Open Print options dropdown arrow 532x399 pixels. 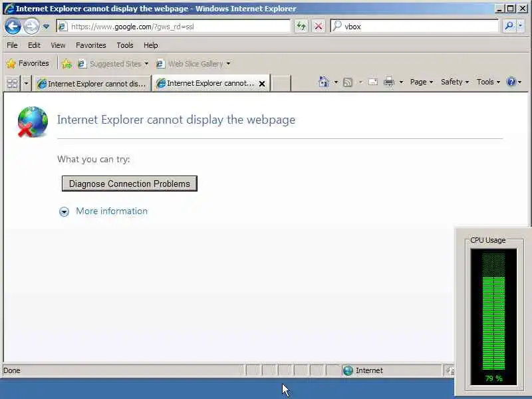[402, 82]
